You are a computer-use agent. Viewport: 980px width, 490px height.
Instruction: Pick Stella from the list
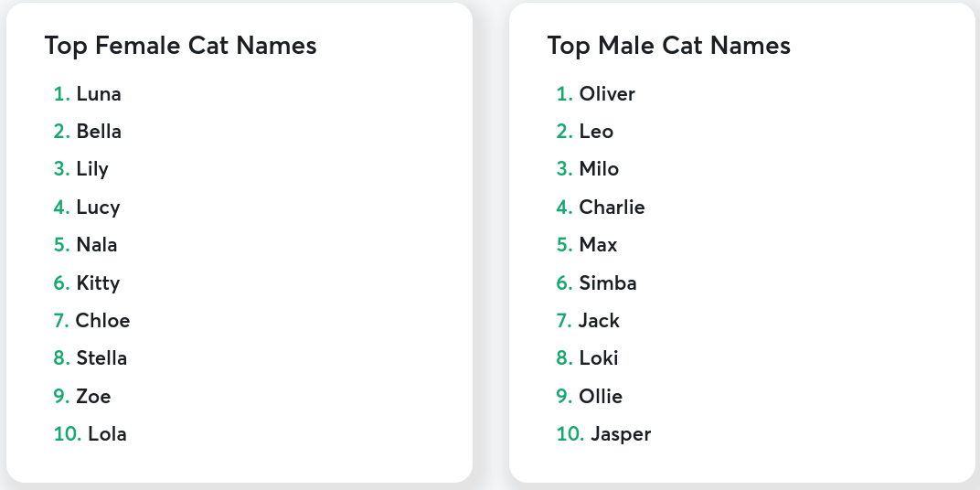pyautogui.click(x=101, y=358)
